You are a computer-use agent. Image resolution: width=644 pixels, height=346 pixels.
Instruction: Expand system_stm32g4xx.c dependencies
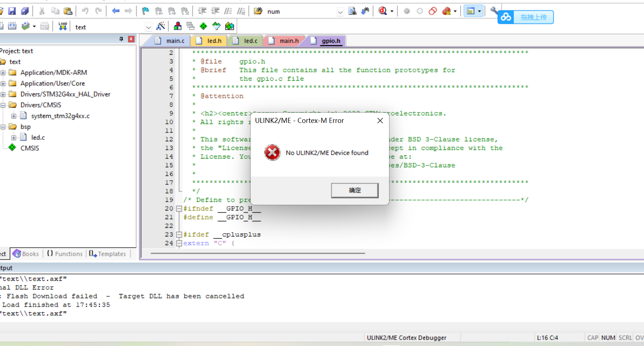[14, 116]
